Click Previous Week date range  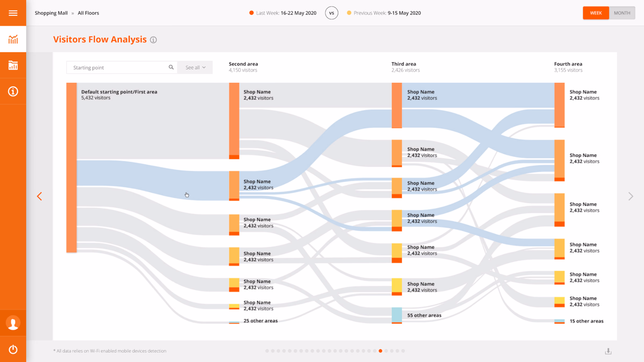click(384, 13)
